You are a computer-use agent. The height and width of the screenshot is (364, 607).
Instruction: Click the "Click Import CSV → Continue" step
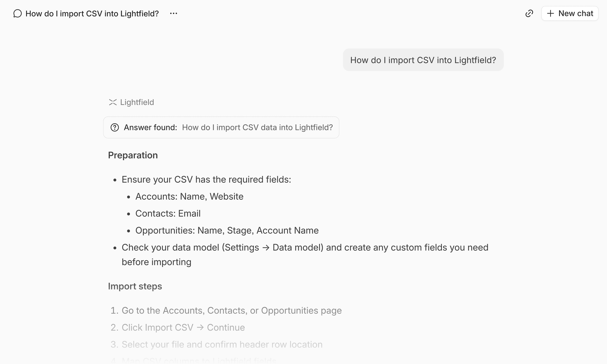(x=183, y=328)
